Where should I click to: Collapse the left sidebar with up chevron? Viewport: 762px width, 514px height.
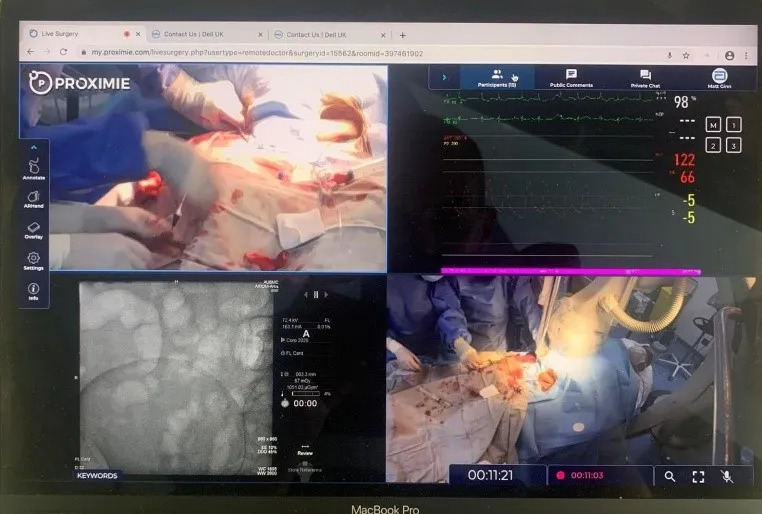click(33, 146)
